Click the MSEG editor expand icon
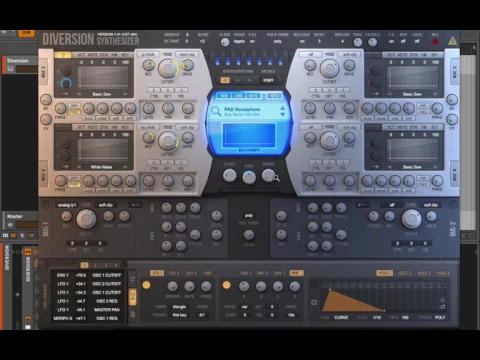 tap(314, 302)
